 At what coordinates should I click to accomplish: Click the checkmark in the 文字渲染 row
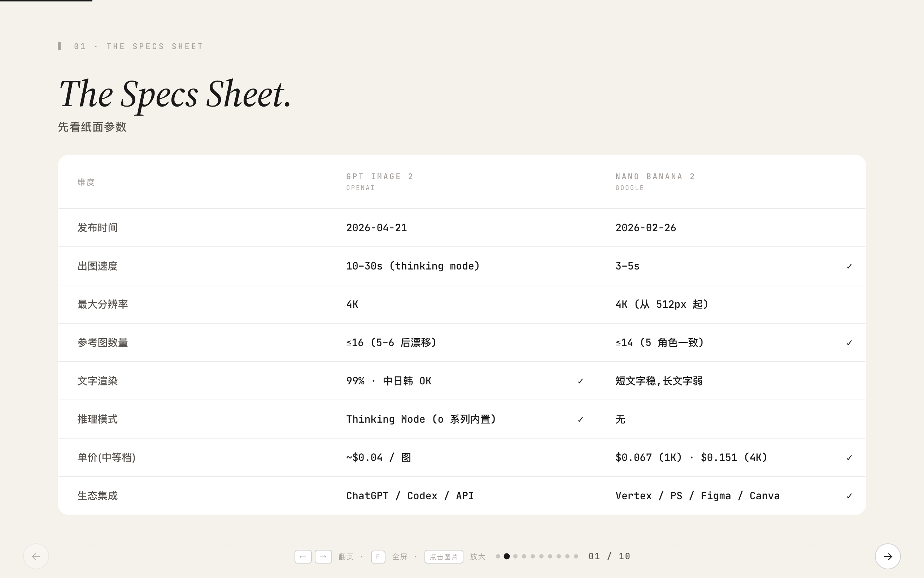coord(580,381)
